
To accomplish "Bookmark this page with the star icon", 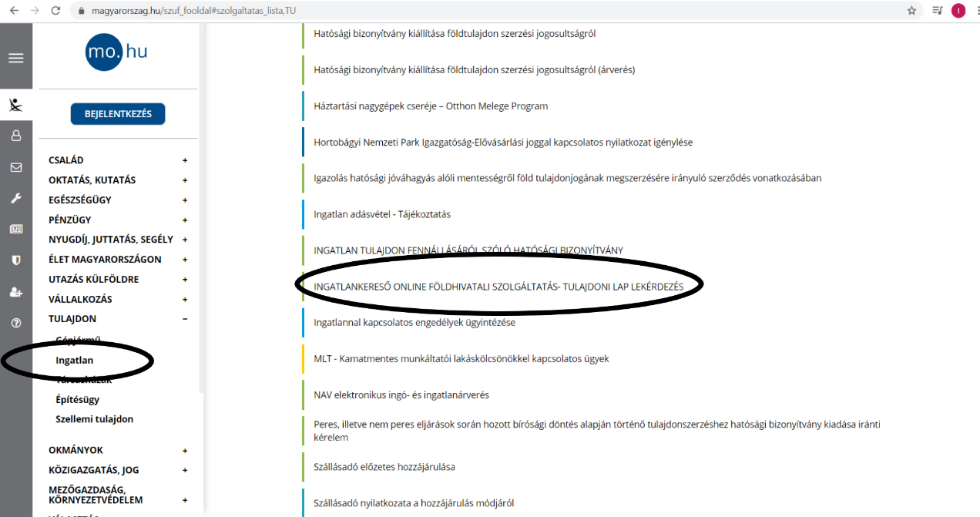I will pyautogui.click(x=911, y=11).
